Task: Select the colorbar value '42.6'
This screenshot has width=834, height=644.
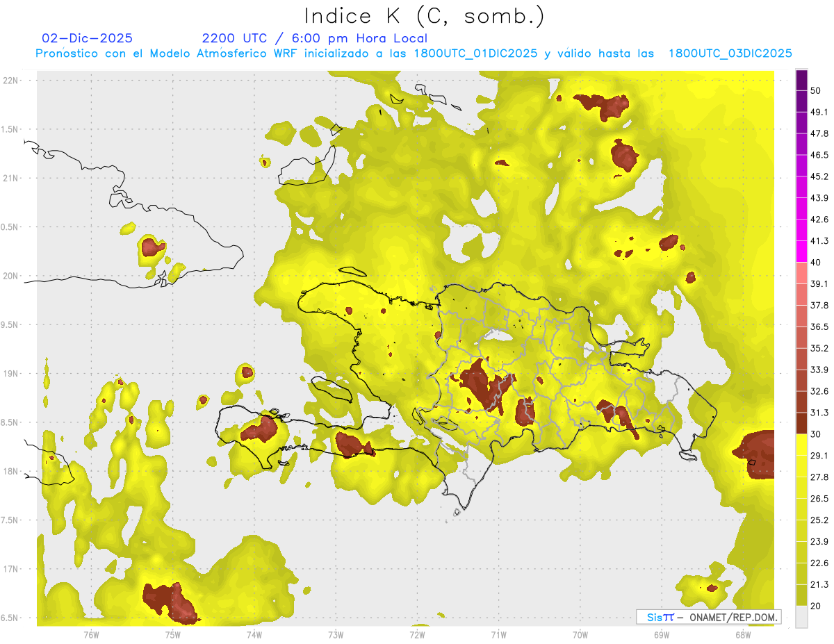Action: (819, 220)
